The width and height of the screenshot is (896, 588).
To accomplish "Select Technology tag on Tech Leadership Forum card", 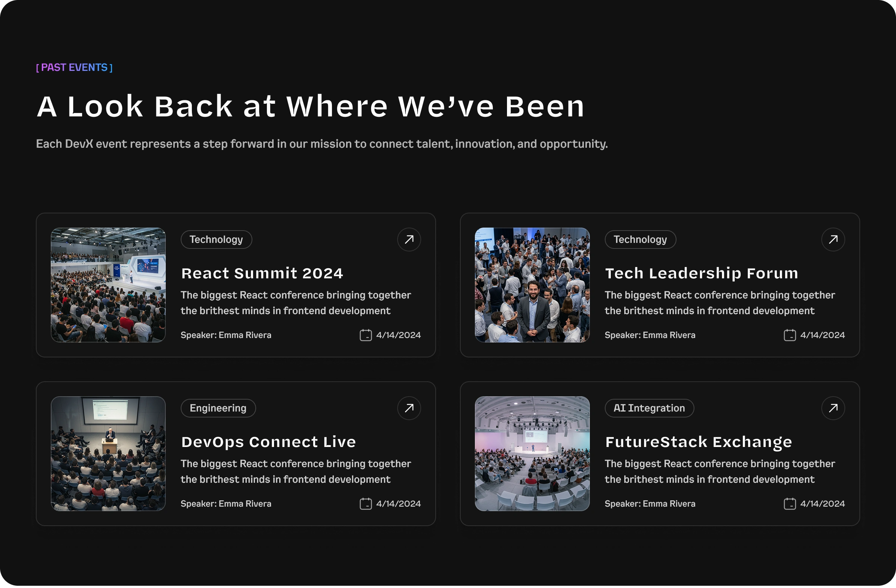I will [640, 240].
